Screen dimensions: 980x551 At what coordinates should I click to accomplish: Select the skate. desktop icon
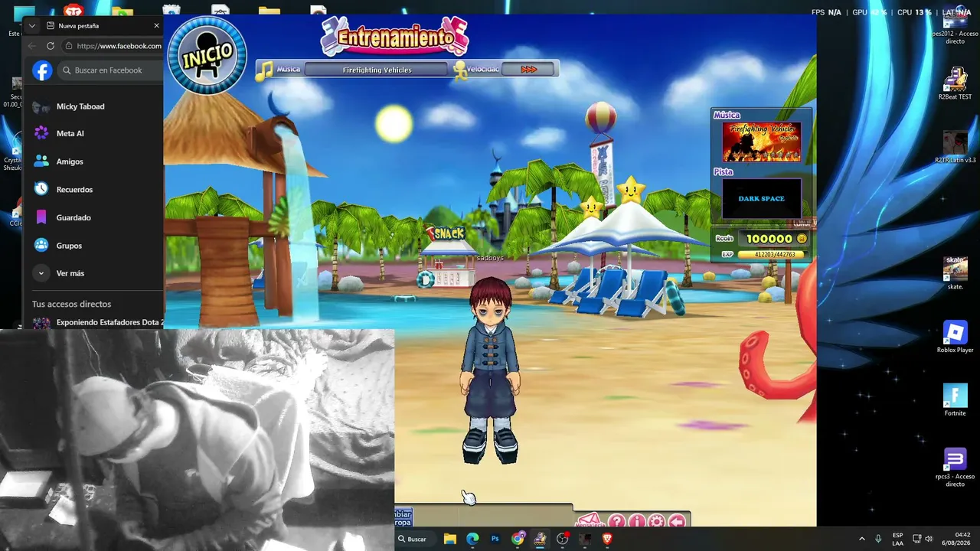pyautogui.click(x=955, y=273)
